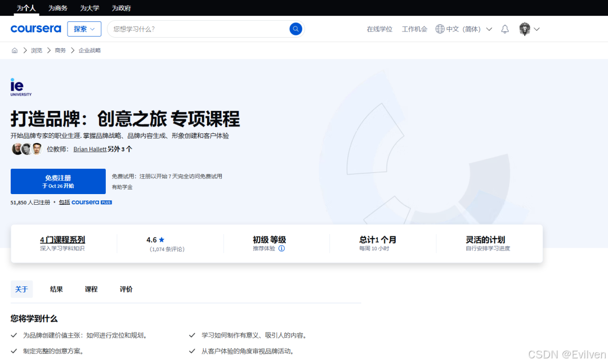Click the 51,850 人已注册 text
The image size is (608, 364).
point(30,203)
